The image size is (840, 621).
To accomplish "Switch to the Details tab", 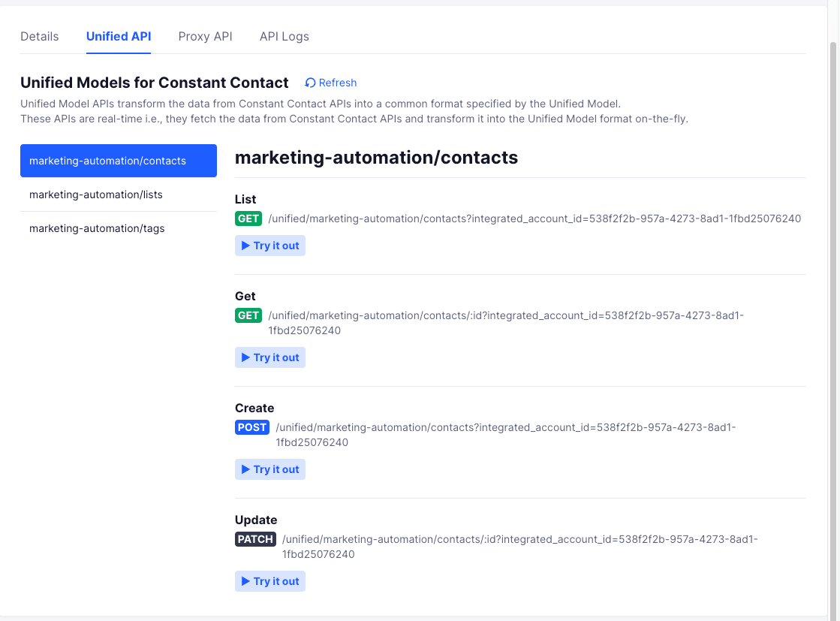I will (40, 36).
